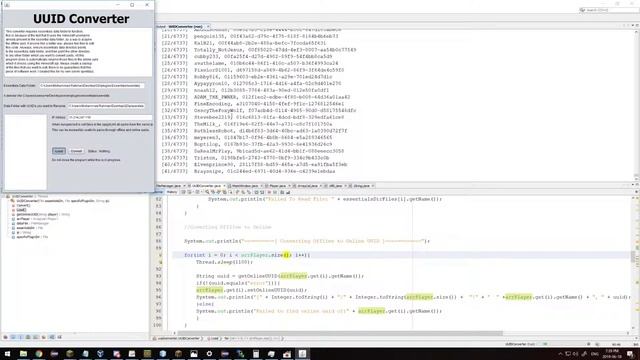Open Settings gear from taskbar
Viewport: 640px width, 360px height.
(x=209, y=354)
